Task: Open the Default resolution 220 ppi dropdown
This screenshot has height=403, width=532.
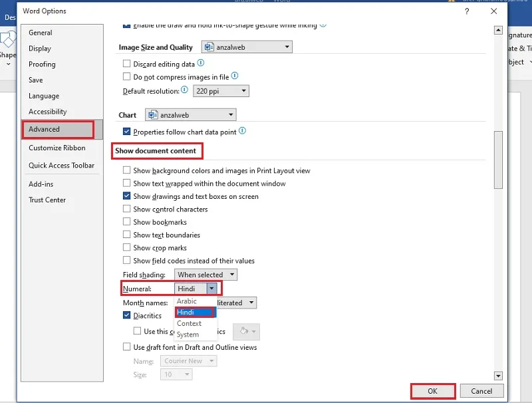Action: coord(221,91)
